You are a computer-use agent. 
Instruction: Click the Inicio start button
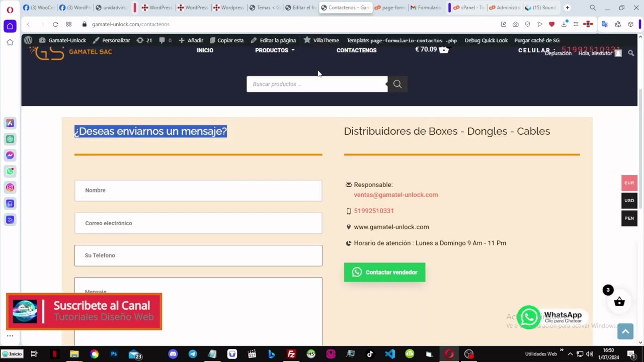pyautogui.click(x=12, y=354)
